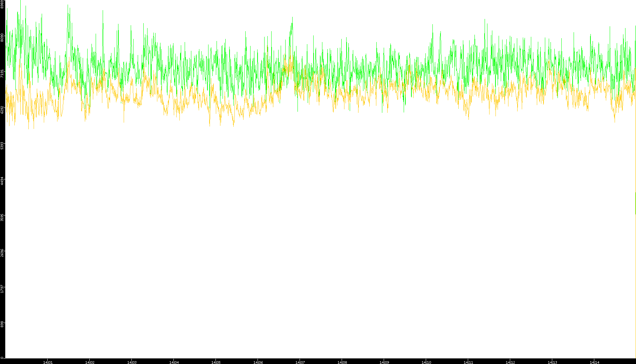Pick the 14:07 time axis tick
Viewport: 636px width, 364px height.
[x=300, y=362]
